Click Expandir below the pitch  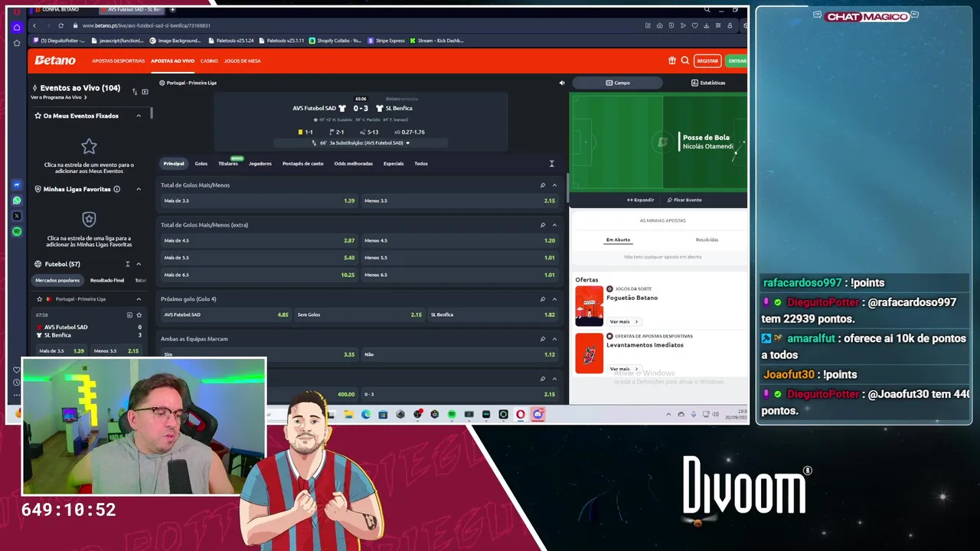pos(640,200)
